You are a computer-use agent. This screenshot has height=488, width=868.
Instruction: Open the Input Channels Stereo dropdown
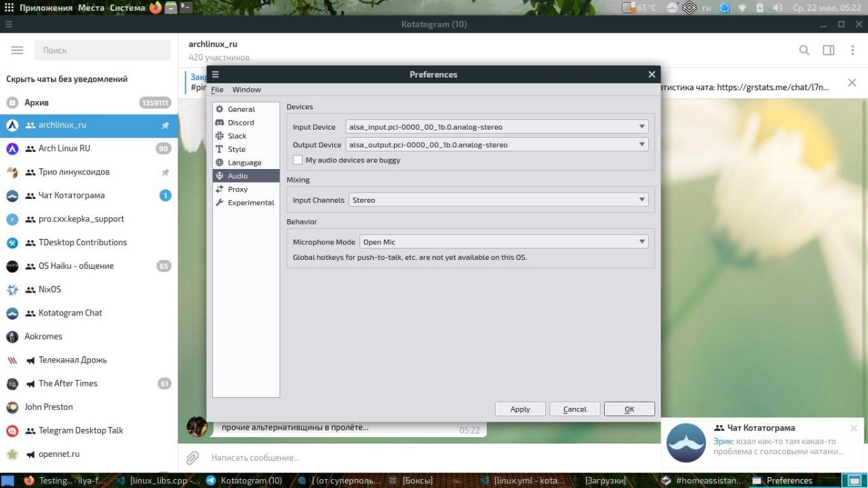coord(498,200)
